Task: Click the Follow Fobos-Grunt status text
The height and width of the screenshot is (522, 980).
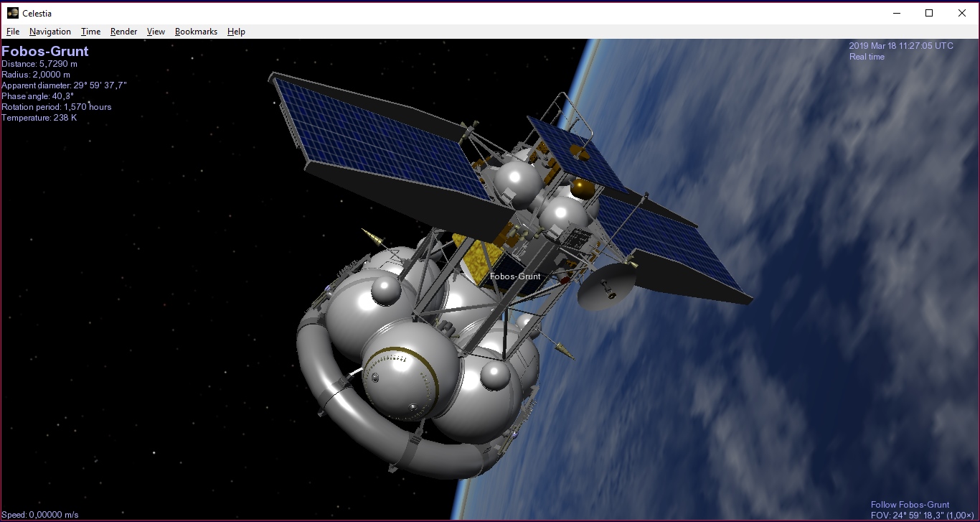Action: coord(910,505)
